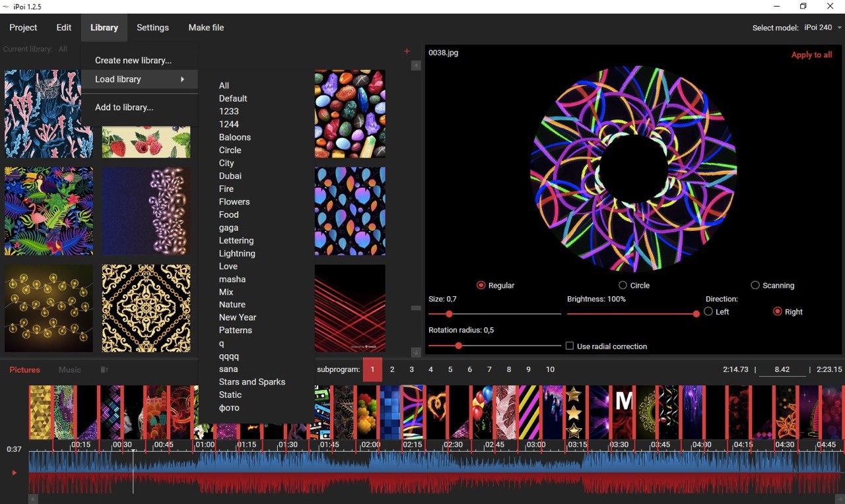Open the Select model iPoi 240 dropdown

coord(821,28)
